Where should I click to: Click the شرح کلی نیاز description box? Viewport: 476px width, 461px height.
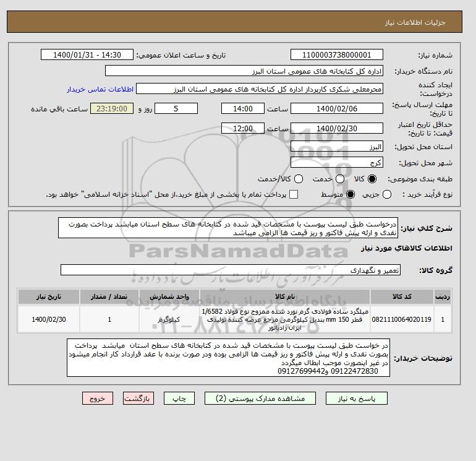[228, 228]
